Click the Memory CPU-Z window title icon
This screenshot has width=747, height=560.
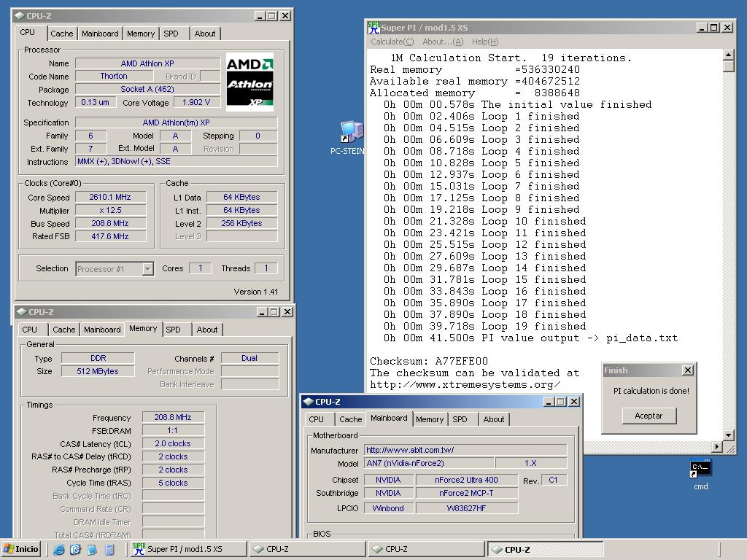[x=22, y=312]
